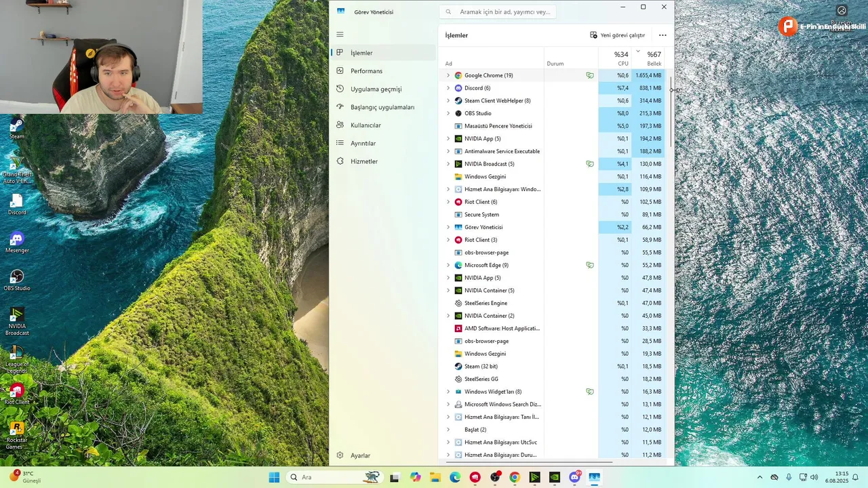Switch to the Performans tab
This screenshot has width=868, height=488.
[383, 71]
